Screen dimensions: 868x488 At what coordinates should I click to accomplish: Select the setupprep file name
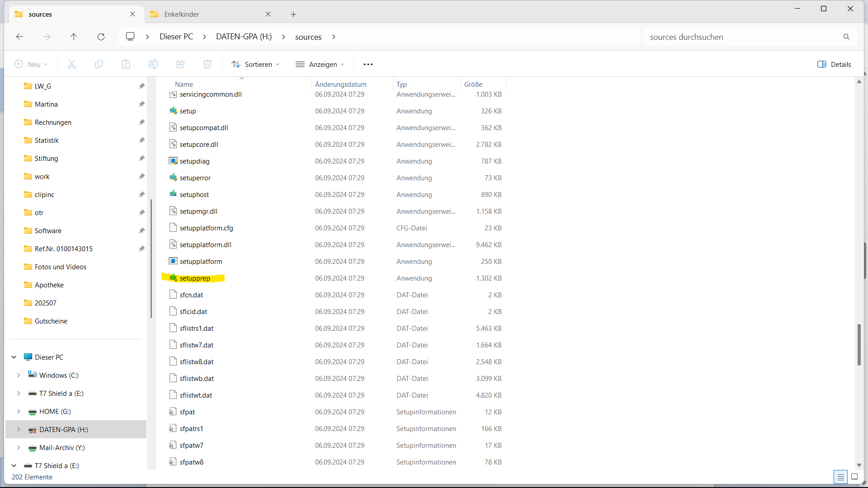point(195,278)
